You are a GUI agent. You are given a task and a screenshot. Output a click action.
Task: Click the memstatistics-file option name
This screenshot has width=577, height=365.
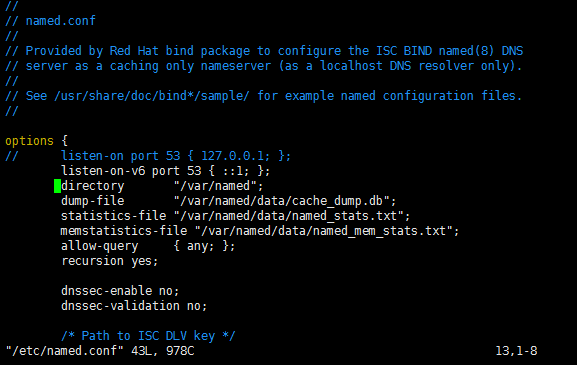(124, 231)
